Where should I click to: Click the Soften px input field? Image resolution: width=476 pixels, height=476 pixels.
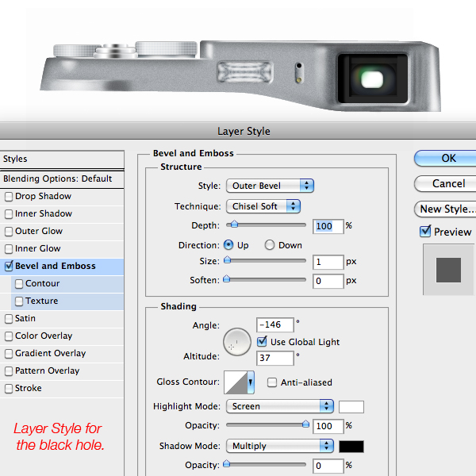point(328,281)
